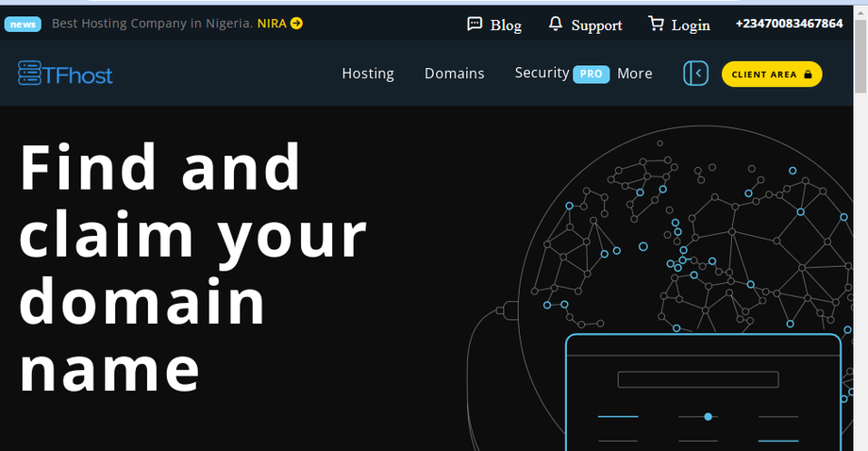
Task: Click the CLIENT AREA button
Action: 772,75
